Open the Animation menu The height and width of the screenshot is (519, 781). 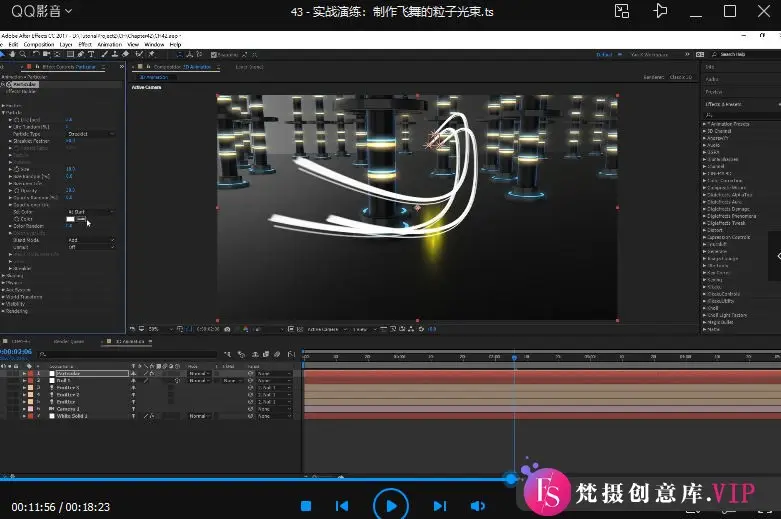coord(110,44)
